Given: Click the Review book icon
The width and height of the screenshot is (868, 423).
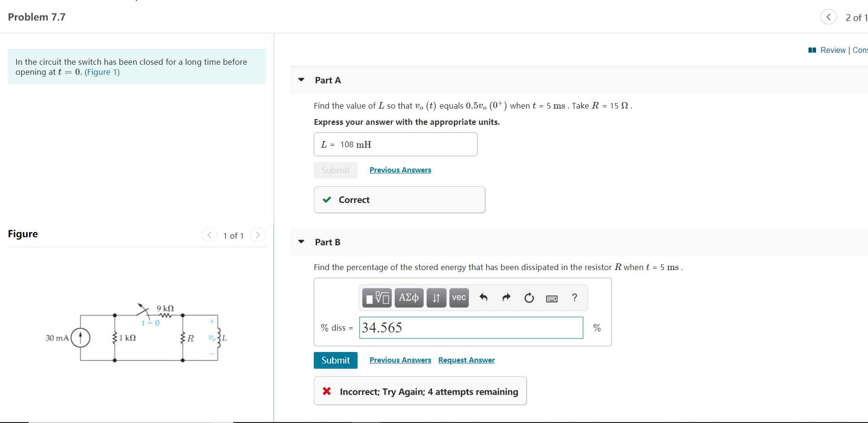Looking at the screenshot, I should pos(812,50).
